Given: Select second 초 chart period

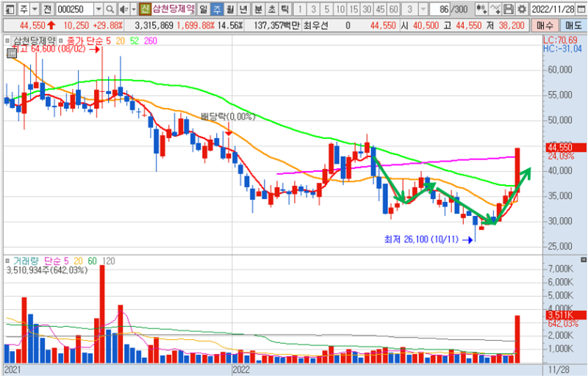Looking at the screenshot, I should (x=271, y=9).
